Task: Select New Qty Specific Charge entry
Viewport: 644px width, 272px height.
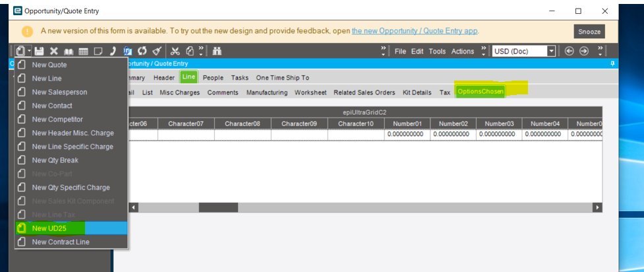Action: pos(71,187)
